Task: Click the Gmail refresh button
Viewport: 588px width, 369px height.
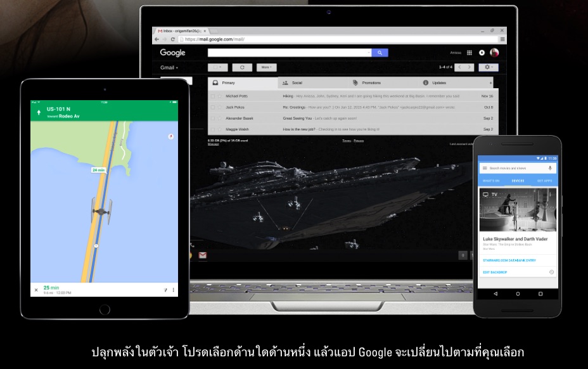Action: 242,67
